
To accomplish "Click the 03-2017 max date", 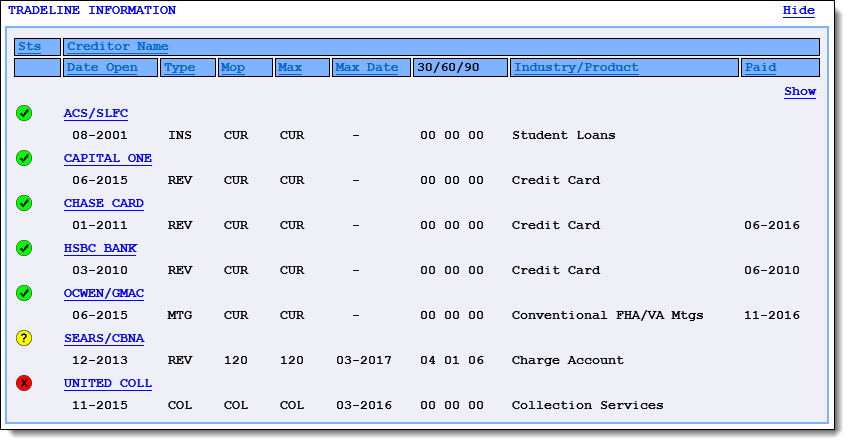I will (364, 360).
